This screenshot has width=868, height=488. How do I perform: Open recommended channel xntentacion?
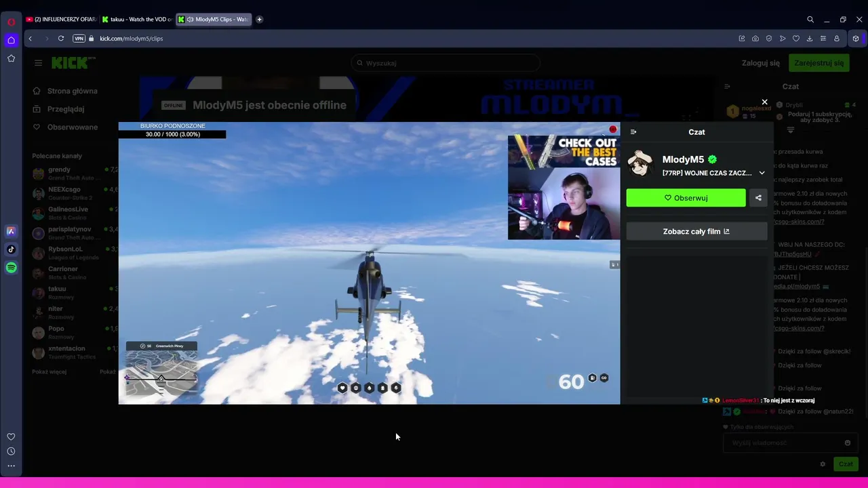tap(74, 352)
